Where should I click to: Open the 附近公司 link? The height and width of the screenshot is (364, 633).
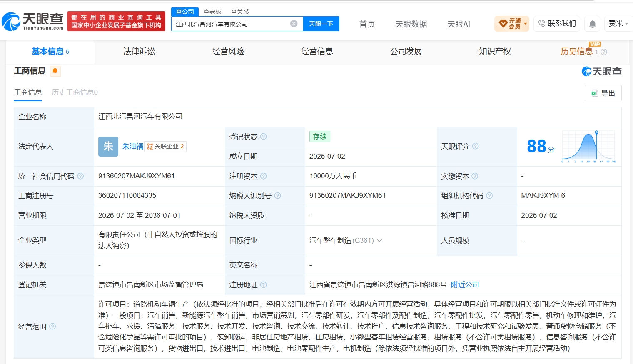[x=465, y=284]
